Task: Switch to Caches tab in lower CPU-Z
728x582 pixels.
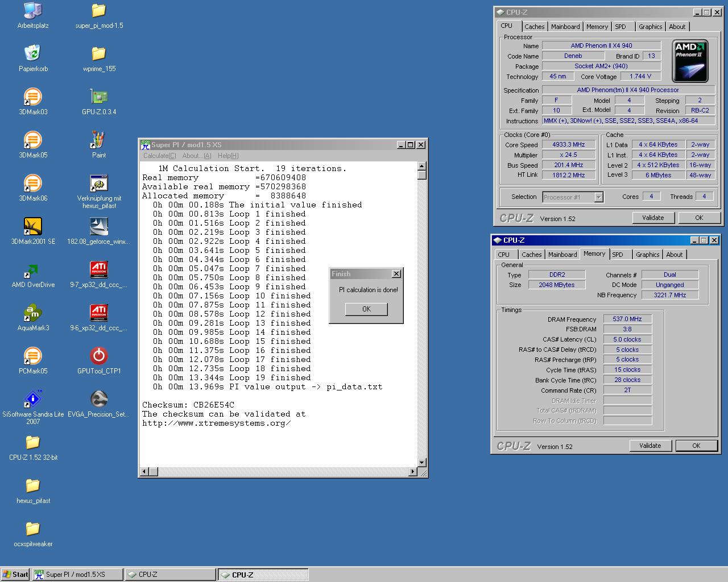Action: [x=531, y=255]
